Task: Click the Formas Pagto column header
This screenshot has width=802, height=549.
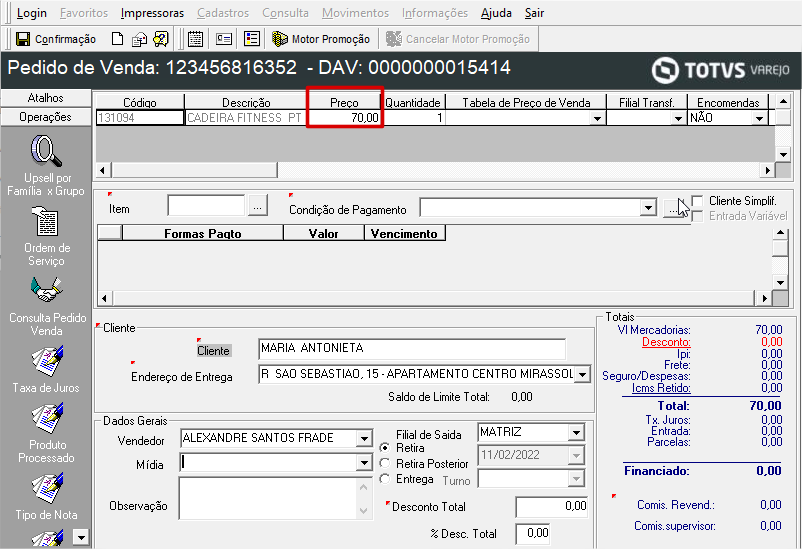Action: (x=203, y=233)
